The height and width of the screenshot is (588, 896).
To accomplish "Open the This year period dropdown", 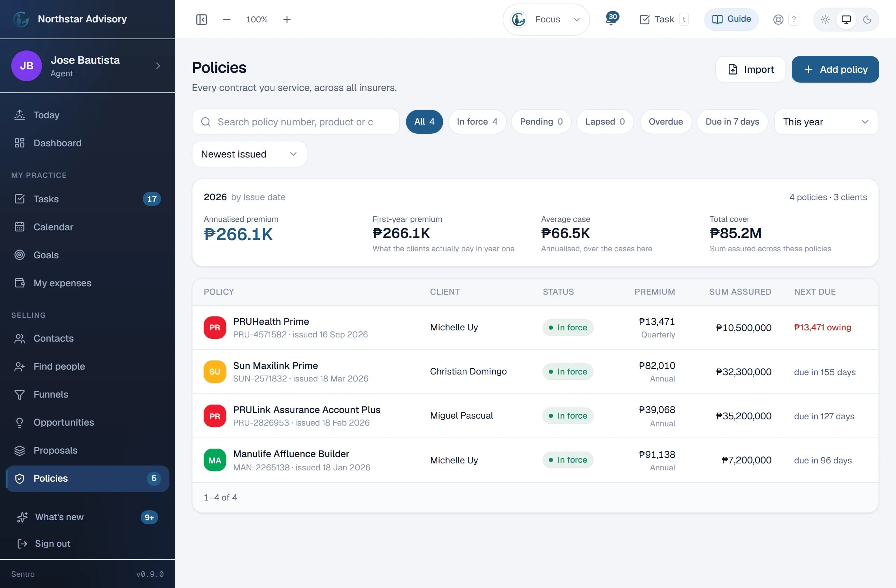I will [x=826, y=122].
